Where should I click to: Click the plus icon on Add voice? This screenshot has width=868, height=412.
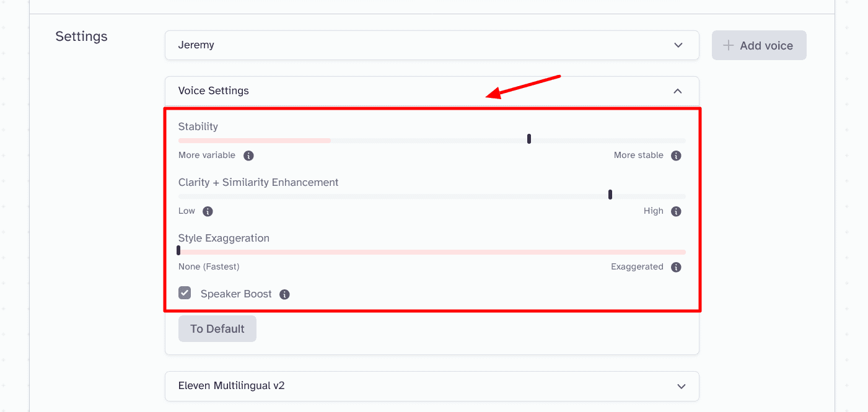729,45
